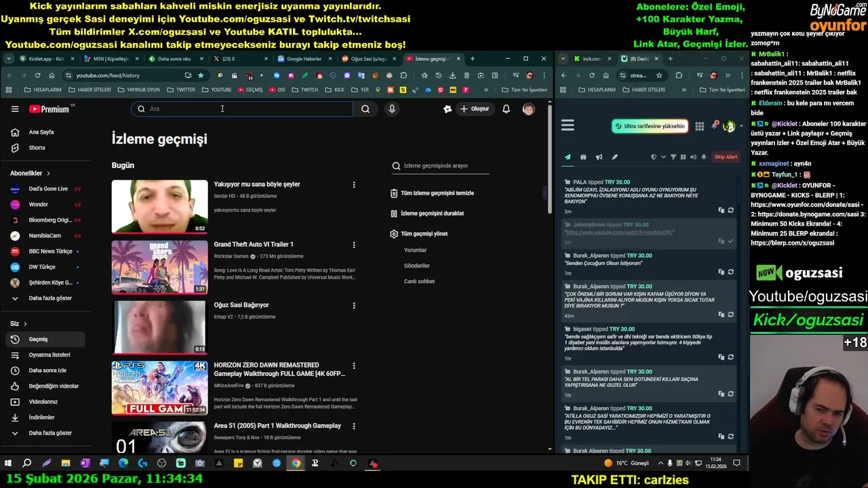Open HABER SİTELERİ bookmarks folder
Image resolution: width=868 pixels, height=488 pixels.
tap(90, 89)
